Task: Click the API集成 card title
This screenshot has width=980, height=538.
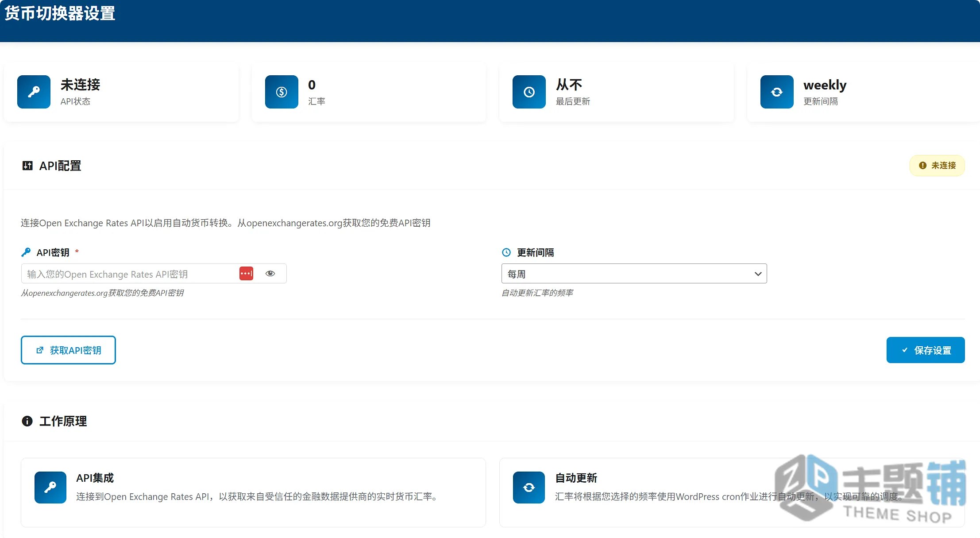Action: [95, 478]
